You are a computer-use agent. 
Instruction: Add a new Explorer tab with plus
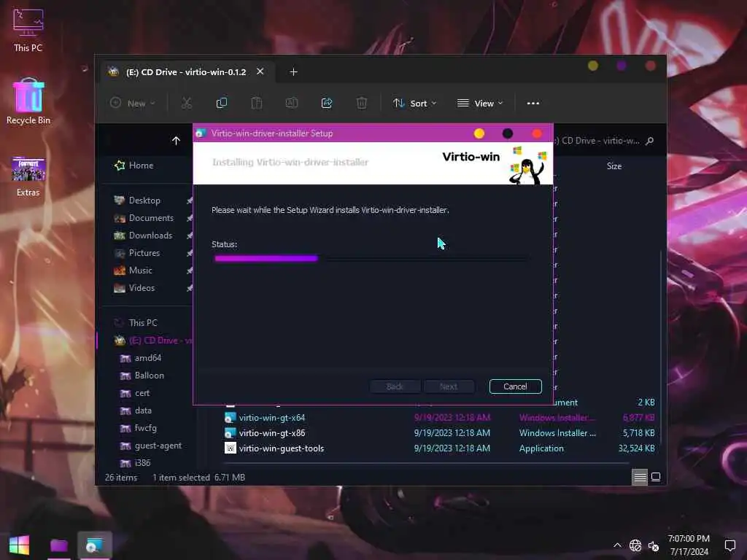point(293,72)
